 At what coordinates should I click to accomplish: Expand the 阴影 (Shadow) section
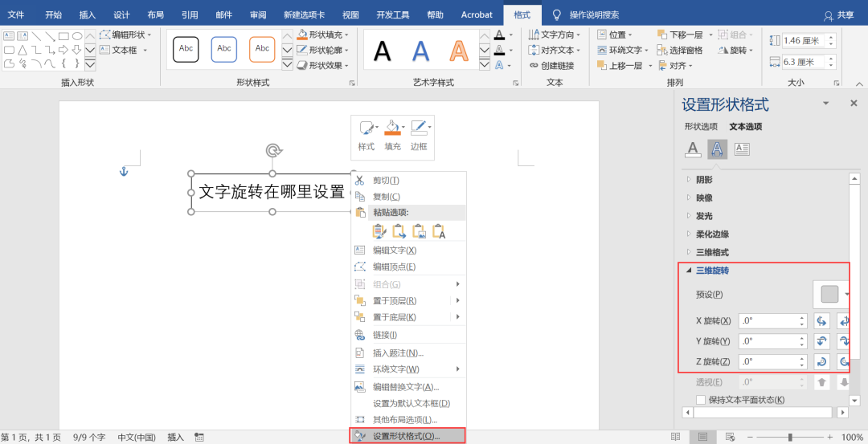(704, 179)
